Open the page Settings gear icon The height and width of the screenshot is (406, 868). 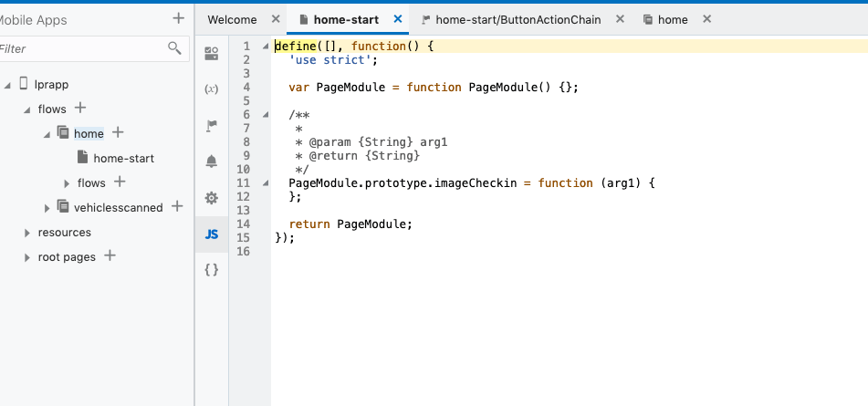(211, 198)
